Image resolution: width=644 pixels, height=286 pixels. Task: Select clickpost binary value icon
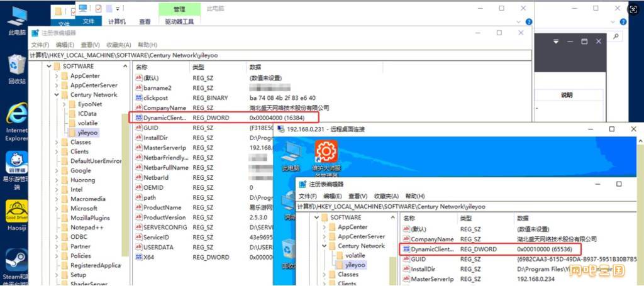pos(139,98)
